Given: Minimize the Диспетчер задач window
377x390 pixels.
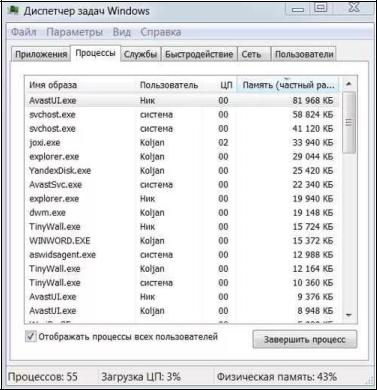Looking at the screenshot, I should click(x=298, y=9).
